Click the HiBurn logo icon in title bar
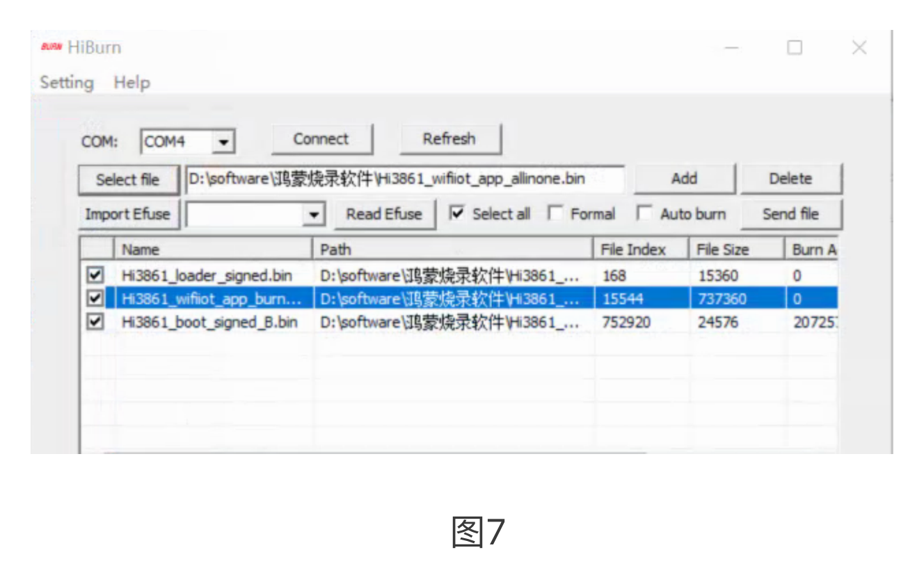 point(51,47)
